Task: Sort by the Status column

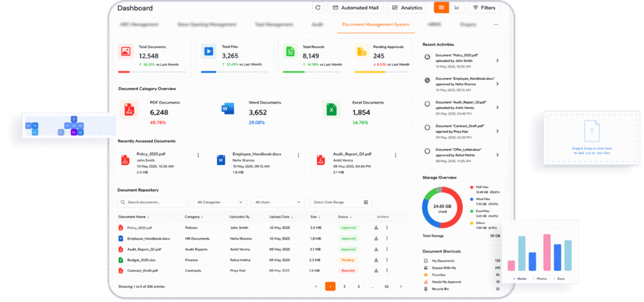Action: point(345,217)
